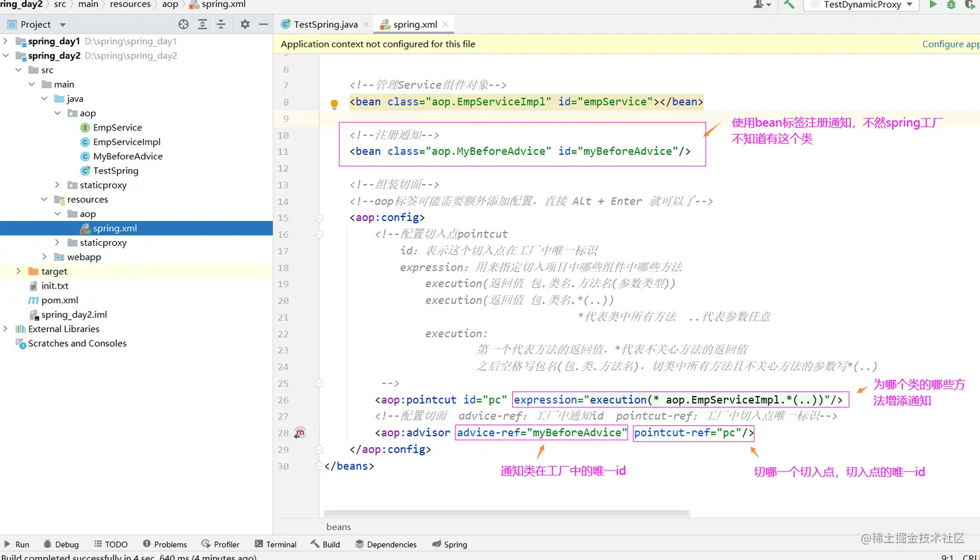Expand the target folder

pos(19,271)
